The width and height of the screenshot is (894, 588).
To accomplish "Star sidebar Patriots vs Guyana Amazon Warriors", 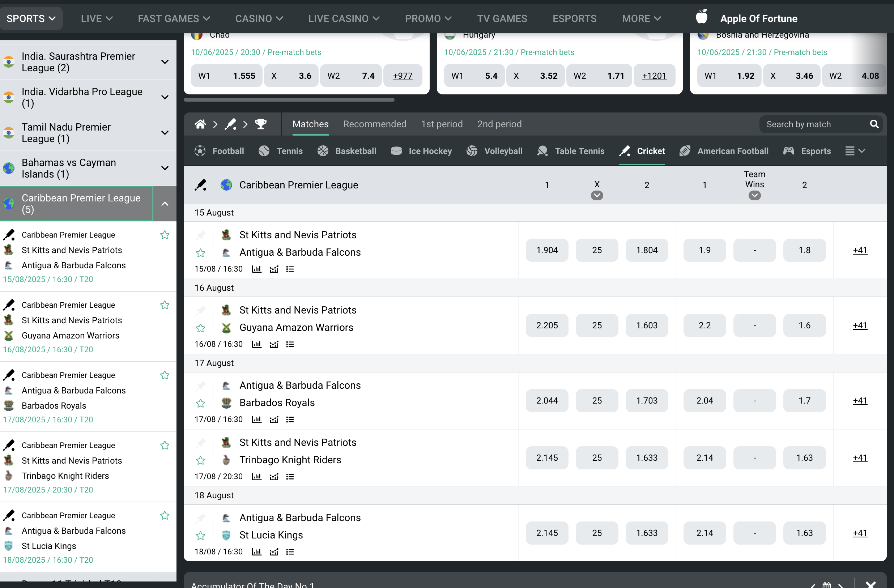I will (165, 305).
